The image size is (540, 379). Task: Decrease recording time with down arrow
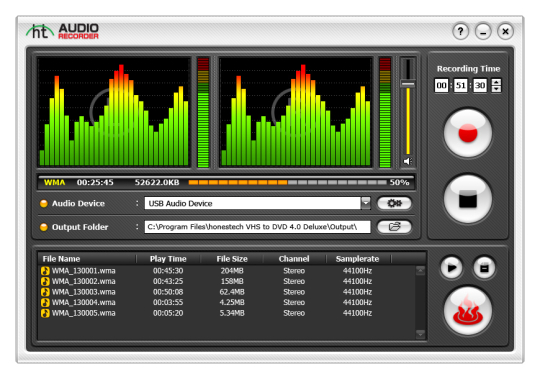pos(496,89)
